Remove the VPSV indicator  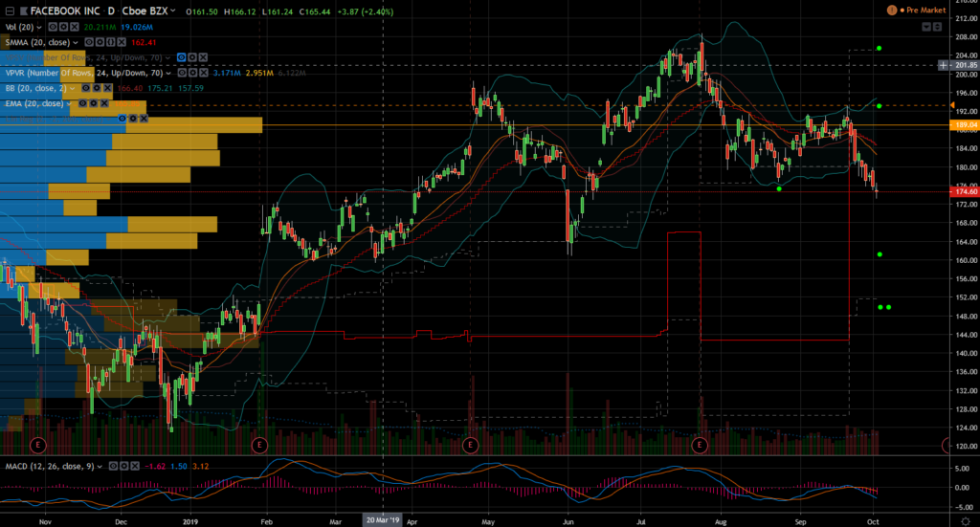[x=203, y=57]
